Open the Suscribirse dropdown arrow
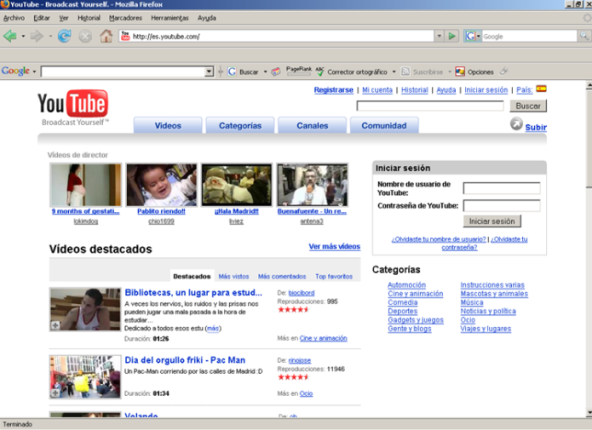Screen dimensions: 592x430 [x=449, y=72]
